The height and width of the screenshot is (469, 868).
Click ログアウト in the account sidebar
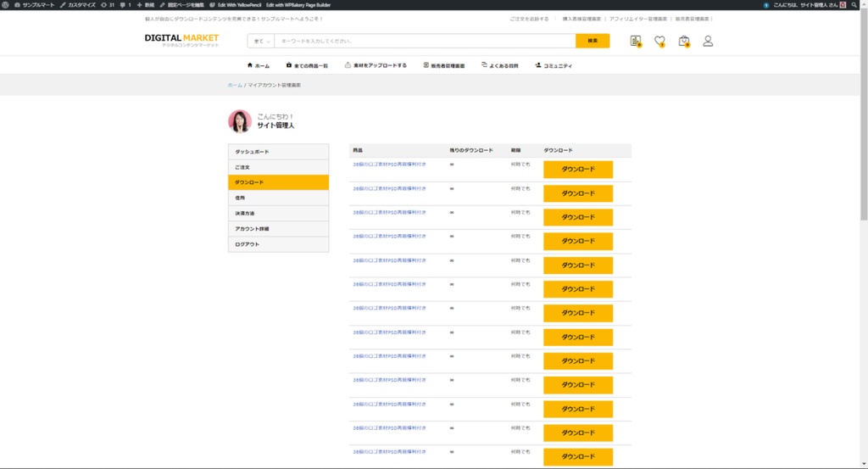tap(278, 244)
